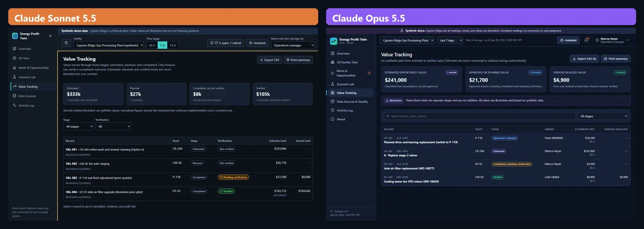The height and width of the screenshot is (229, 644).
Task: Select Value Tracking in the Sonnet panel sidebar
Action: point(33,87)
